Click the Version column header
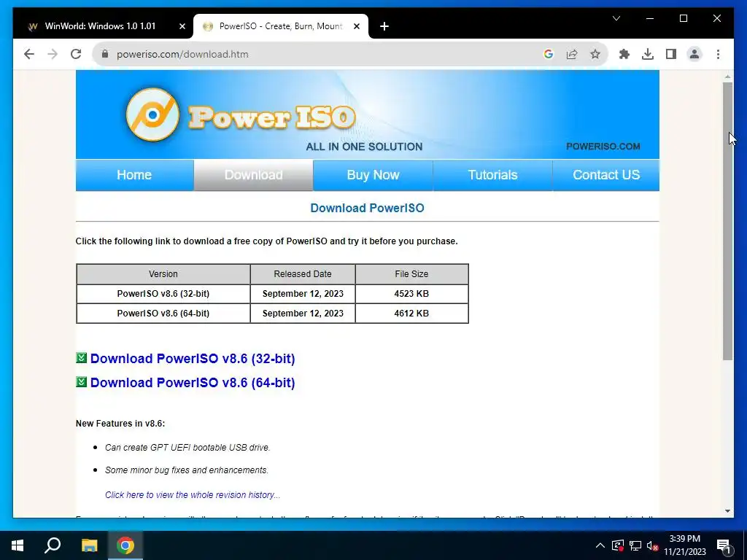747x560 pixels. click(x=163, y=274)
